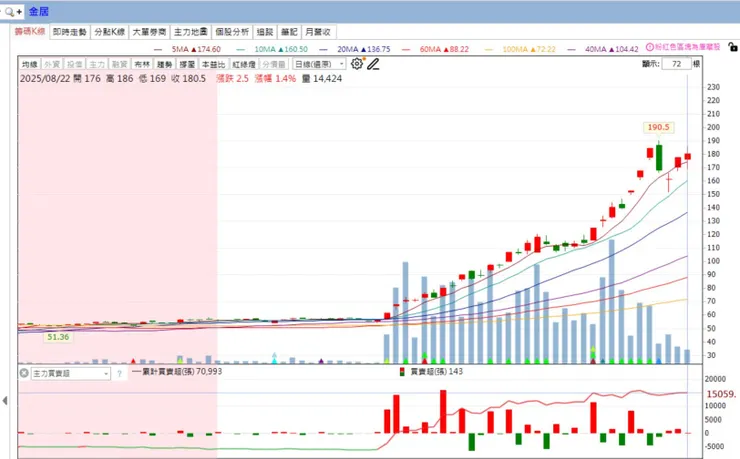Open the 月營收 tab
Image resolution: width=740 pixels, height=459 pixels.
click(x=319, y=32)
